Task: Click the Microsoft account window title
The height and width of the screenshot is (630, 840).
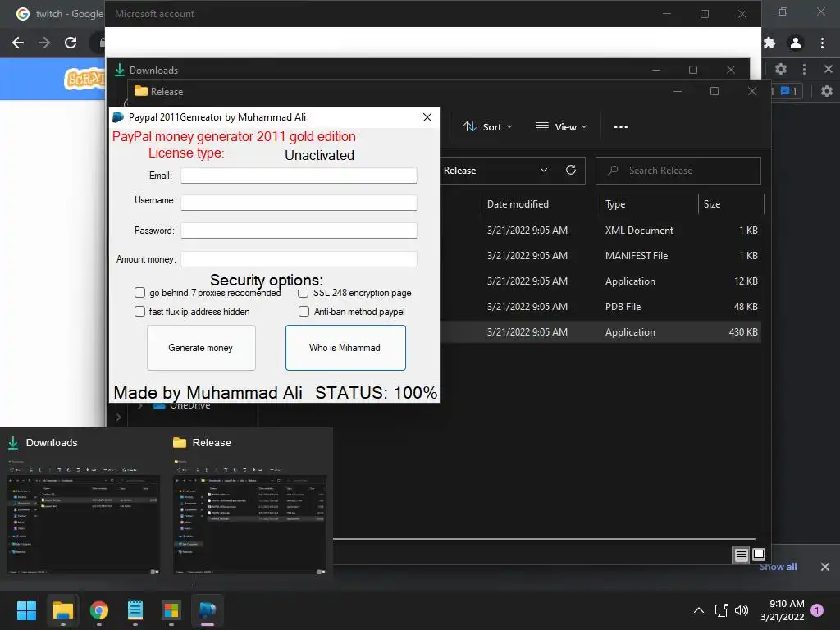Action: click(154, 14)
